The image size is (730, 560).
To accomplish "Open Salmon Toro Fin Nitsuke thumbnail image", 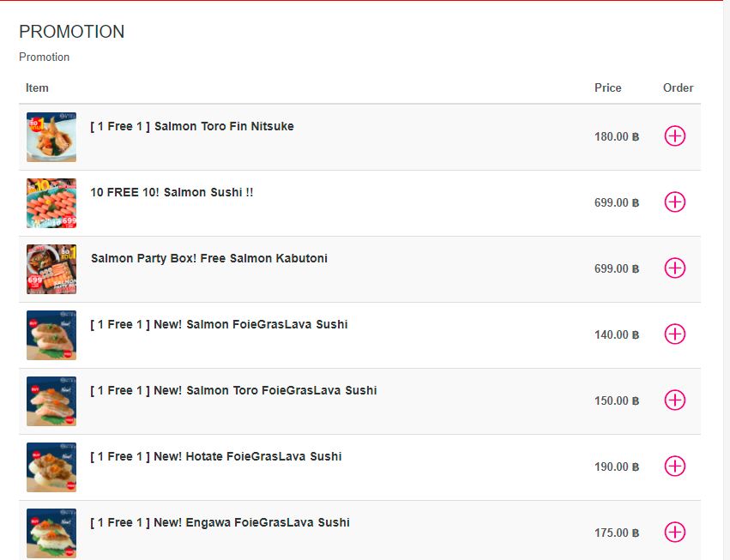I will pos(51,137).
